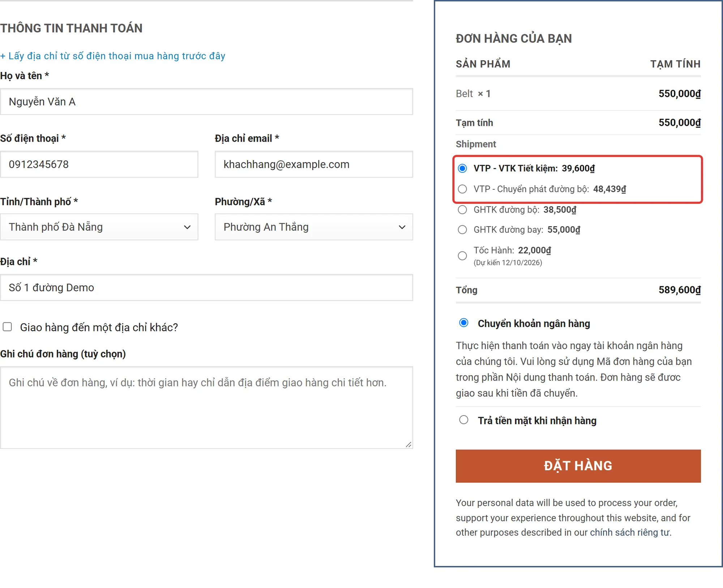
Task: Click the Belt product name
Action: [464, 94]
